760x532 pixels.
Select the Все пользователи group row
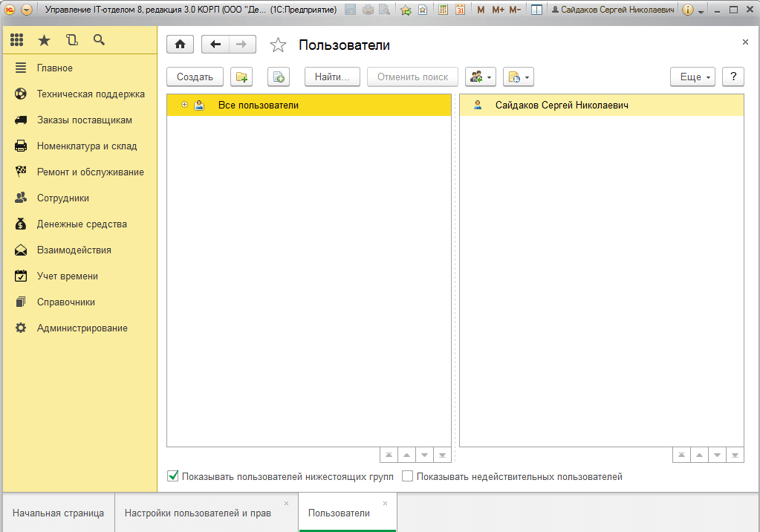click(309, 106)
